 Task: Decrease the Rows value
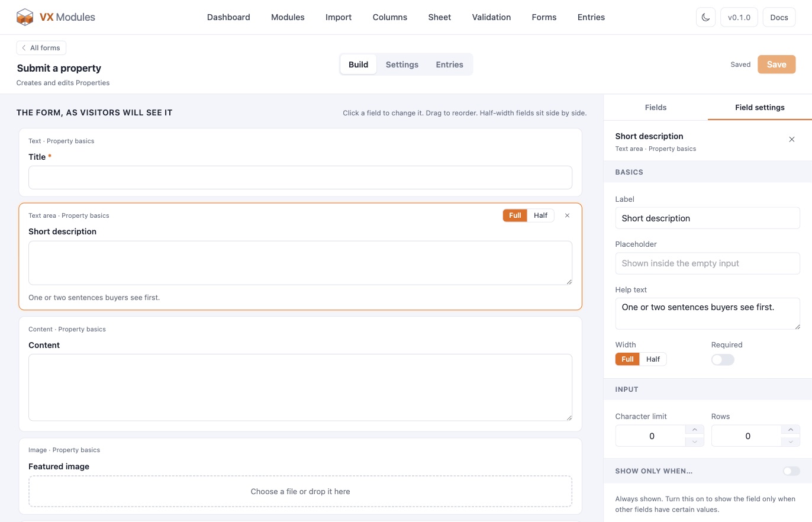(790, 442)
